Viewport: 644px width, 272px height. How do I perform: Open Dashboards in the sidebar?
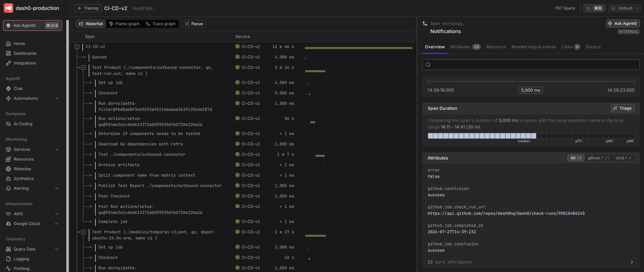coord(25,53)
